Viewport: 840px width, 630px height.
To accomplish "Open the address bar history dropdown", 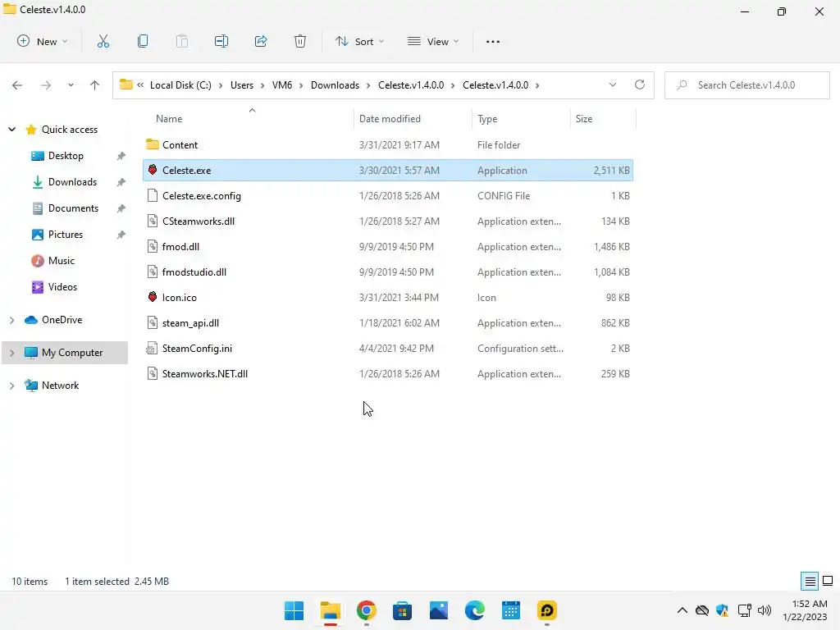I will pyautogui.click(x=613, y=84).
